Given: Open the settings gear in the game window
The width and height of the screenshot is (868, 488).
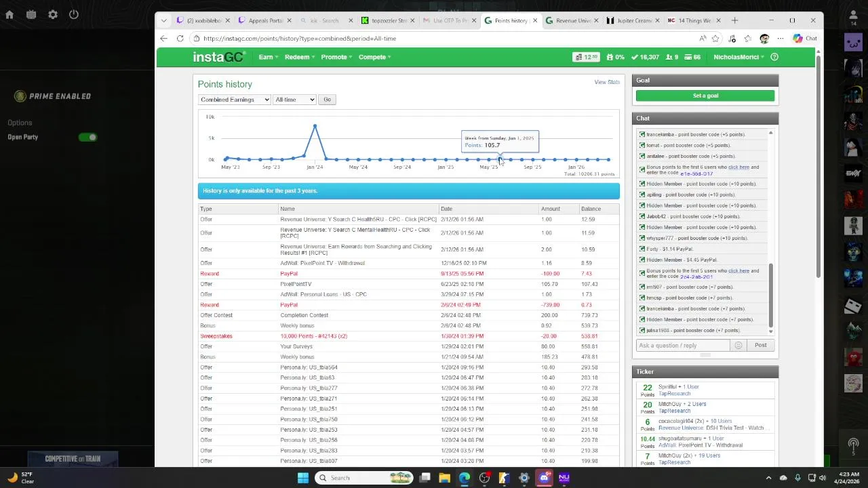Looking at the screenshot, I should click(53, 14).
